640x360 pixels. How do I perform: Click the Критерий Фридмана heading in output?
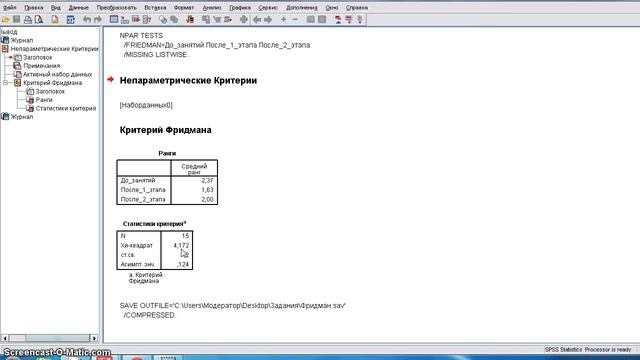point(165,130)
